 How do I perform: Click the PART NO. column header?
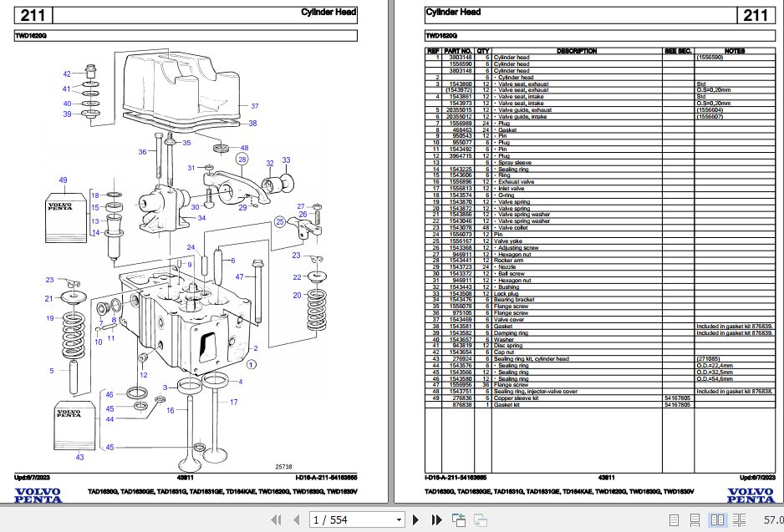click(458, 51)
